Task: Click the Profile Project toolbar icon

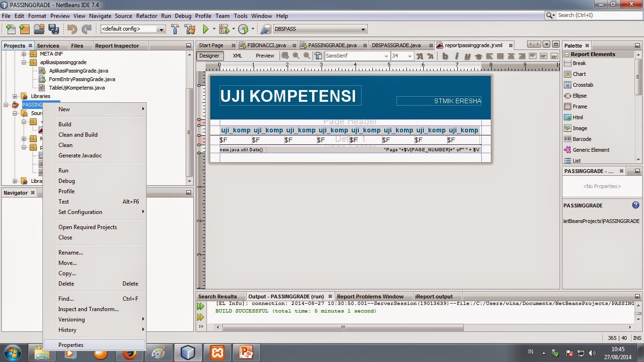Action: [243, 29]
